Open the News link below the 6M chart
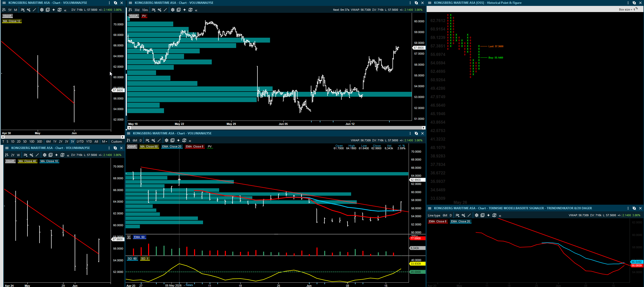Screen dimensions: 644x287 coord(189,285)
